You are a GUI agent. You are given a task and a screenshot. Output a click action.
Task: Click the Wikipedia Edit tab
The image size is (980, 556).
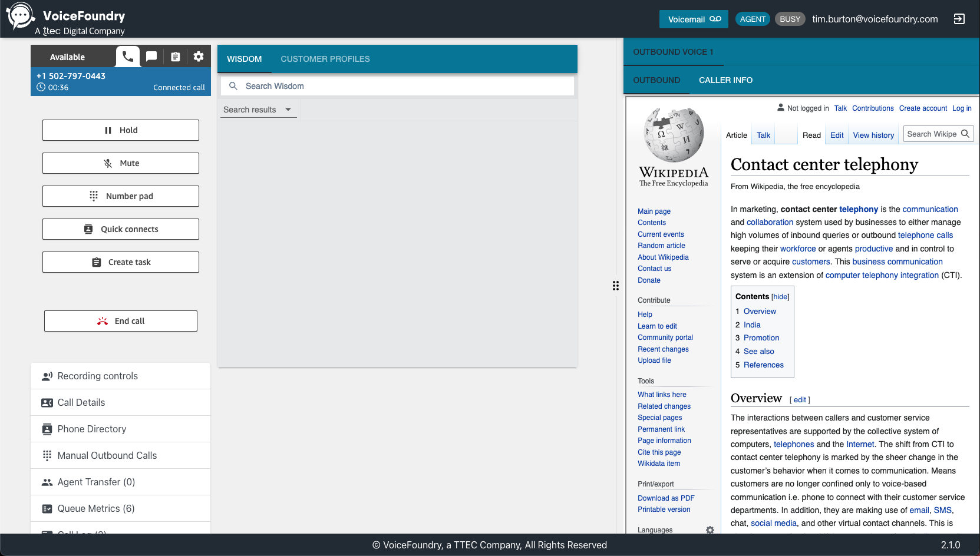pos(837,135)
